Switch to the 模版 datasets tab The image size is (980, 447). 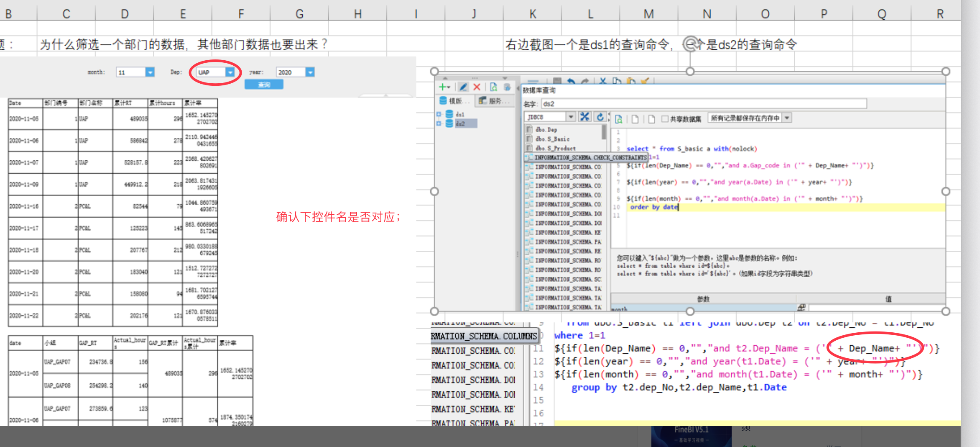tap(454, 100)
